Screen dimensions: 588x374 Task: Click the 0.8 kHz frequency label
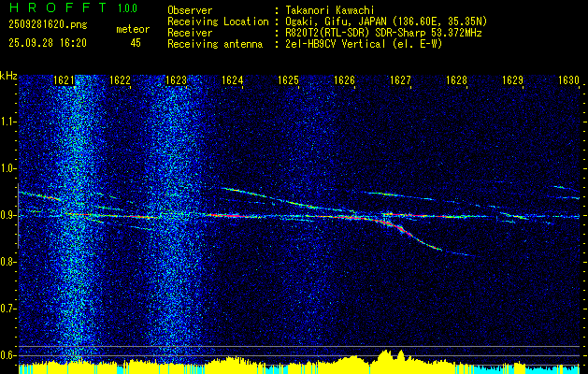tap(7, 262)
